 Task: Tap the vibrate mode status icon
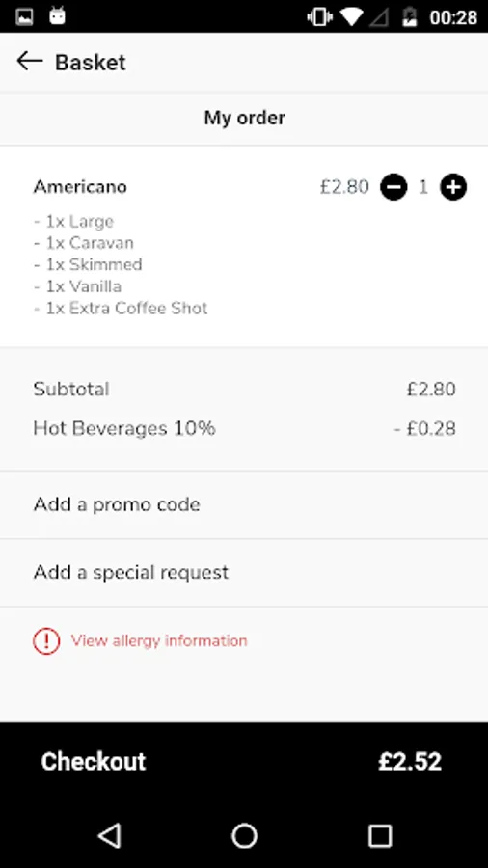[319, 16]
